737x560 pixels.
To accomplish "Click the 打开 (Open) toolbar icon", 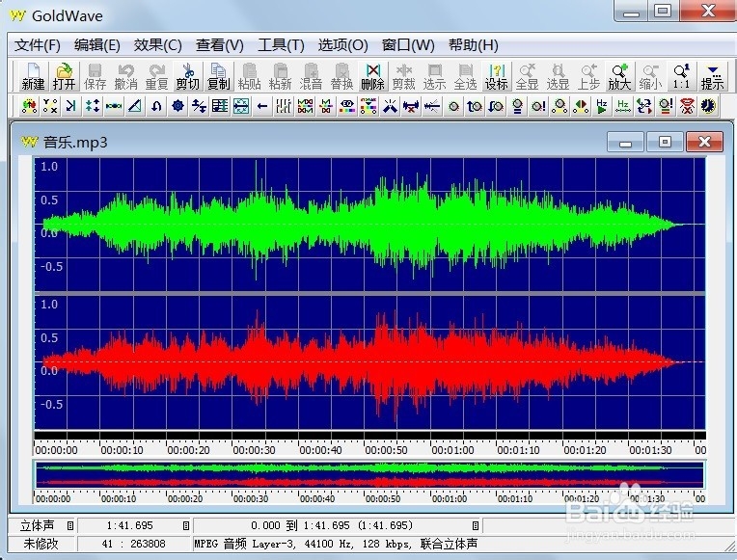I will coord(64,76).
